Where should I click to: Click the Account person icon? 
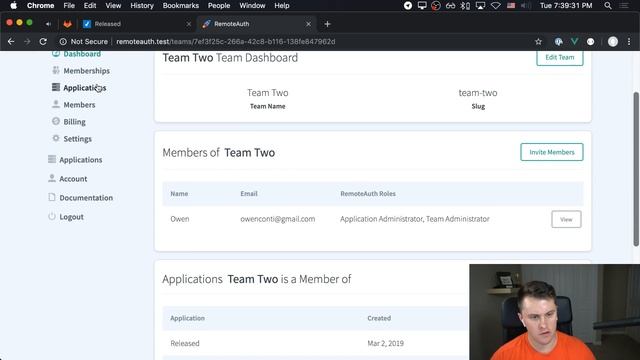(52, 178)
